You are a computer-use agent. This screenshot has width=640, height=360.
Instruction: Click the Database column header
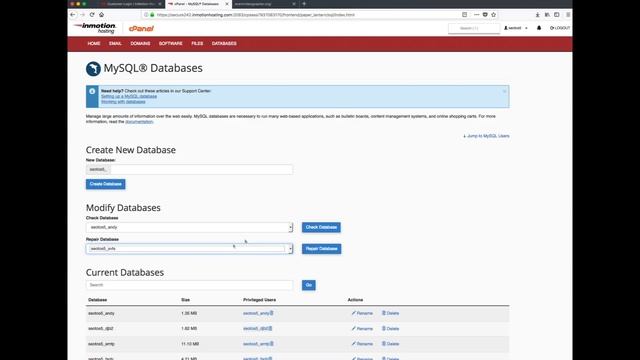(98, 300)
